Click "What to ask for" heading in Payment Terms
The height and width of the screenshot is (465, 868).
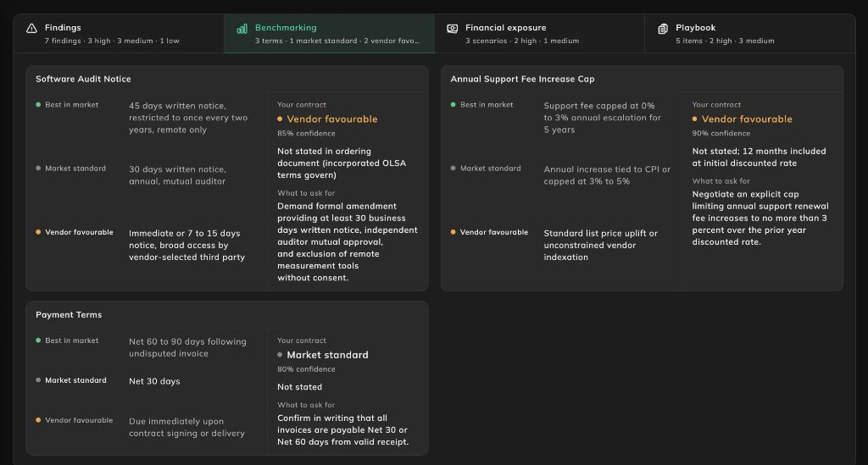pyautogui.click(x=305, y=405)
